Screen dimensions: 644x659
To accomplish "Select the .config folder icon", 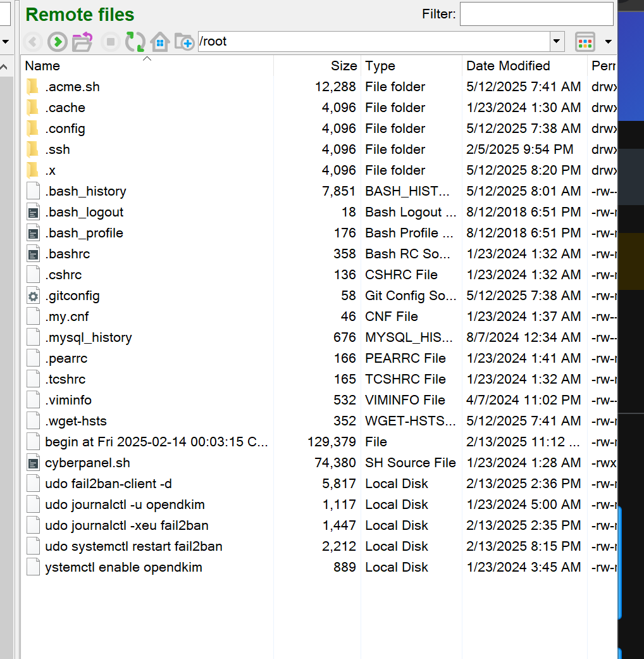I will point(33,129).
